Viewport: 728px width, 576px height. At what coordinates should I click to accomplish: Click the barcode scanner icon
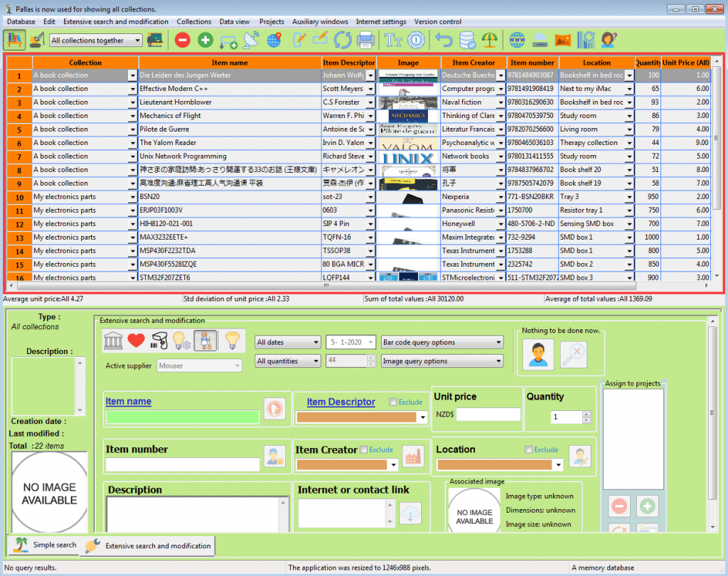(159, 341)
